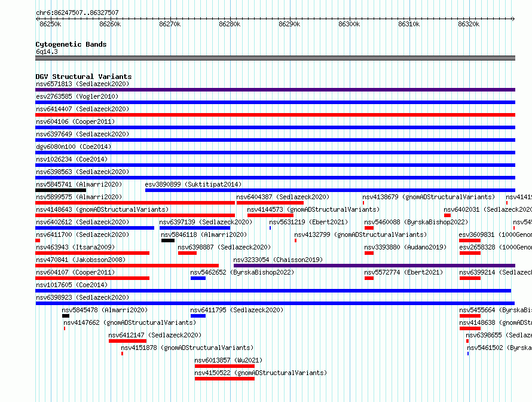Screen dimensions: 532x402
Task: Select nsv3393880 (Audano2019) label
Action: (x=405, y=247)
